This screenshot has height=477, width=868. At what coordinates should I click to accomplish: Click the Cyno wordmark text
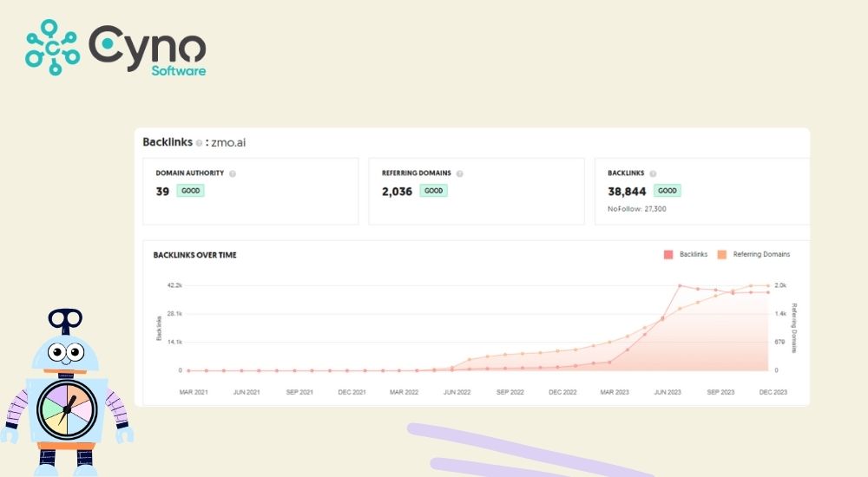pyautogui.click(x=148, y=42)
